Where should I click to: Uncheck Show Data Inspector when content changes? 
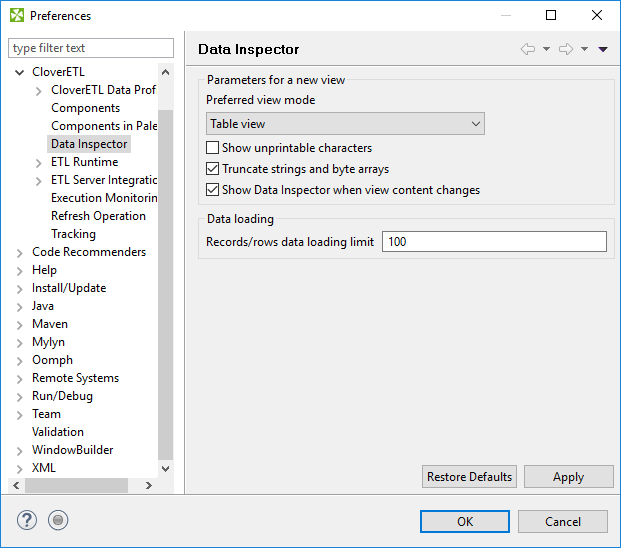(x=212, y=190)
